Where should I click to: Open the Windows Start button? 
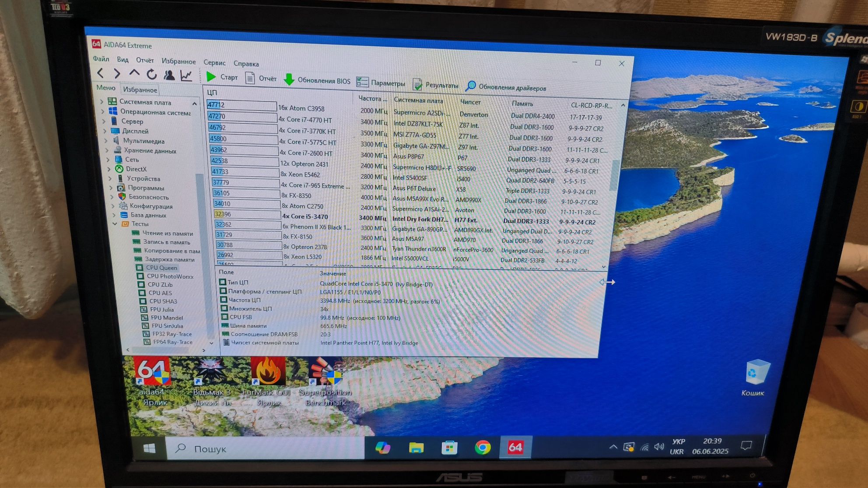[149, 448]
